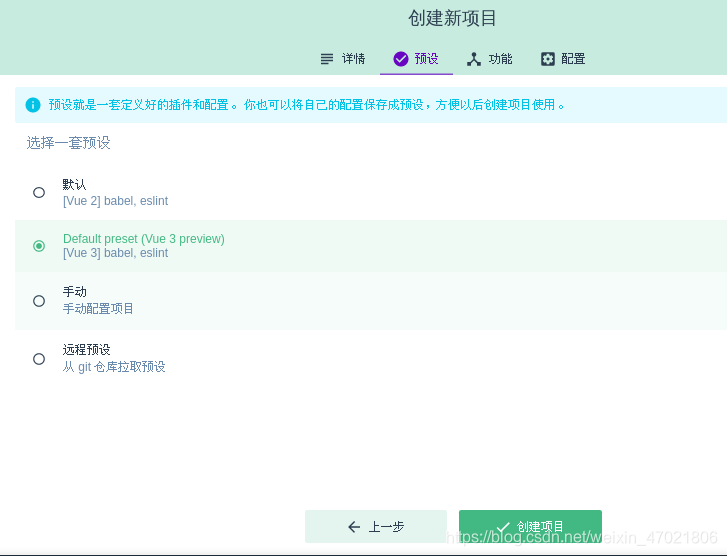Open the 配置 tab
The width and height of the screenshot is (727, 556).
[x=563, y=59]
